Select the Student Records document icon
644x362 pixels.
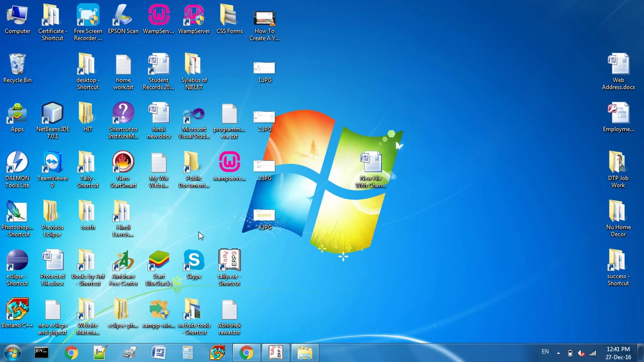[158, 72]
